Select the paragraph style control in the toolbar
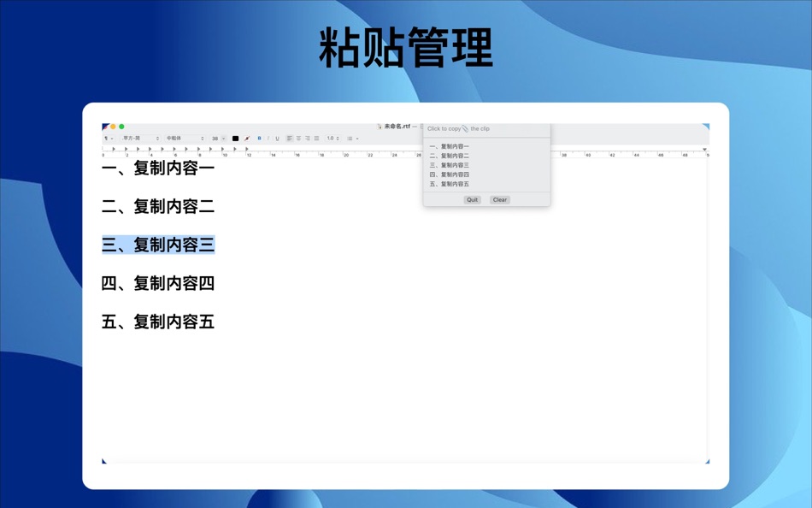This screenshot has width=812, height=508. pyautogui.click(x=109, y=138)
